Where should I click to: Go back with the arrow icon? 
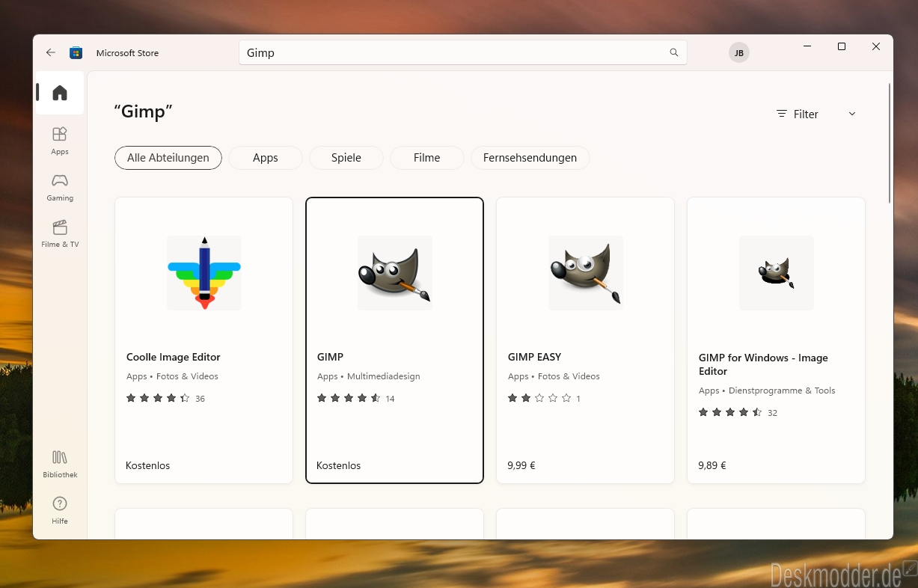point(51,52)
